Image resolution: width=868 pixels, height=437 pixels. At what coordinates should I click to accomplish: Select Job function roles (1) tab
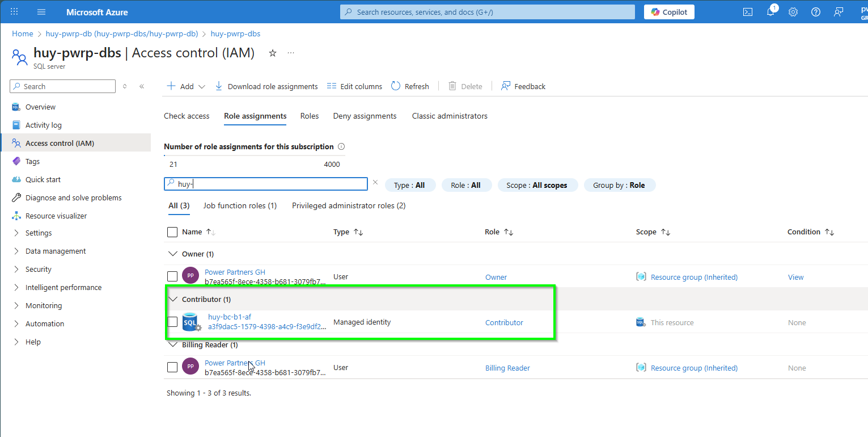click(240, 205)
